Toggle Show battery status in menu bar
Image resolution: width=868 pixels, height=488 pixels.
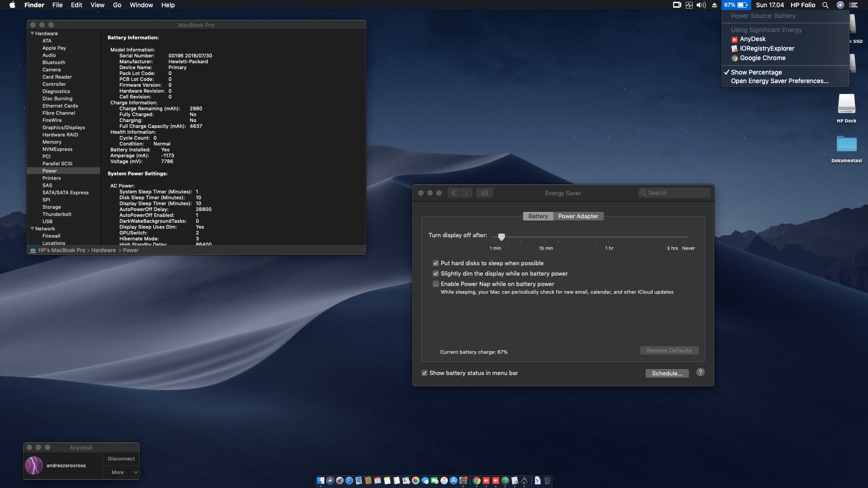coord(425,373)
